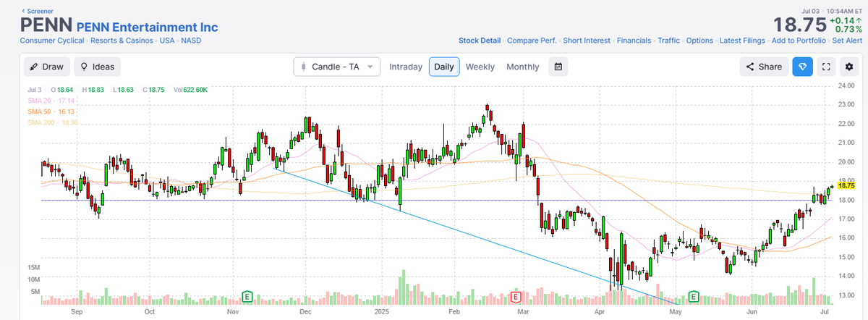This screenshot has height=320, width=868.
Task: Select the Daily timeframe
Action: pos(444,67)
